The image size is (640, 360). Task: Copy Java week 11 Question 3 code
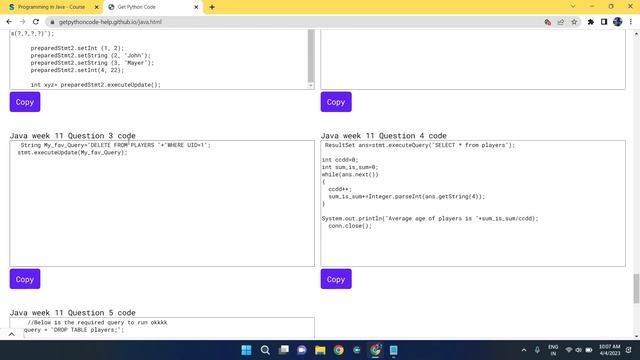pos(25,279)
